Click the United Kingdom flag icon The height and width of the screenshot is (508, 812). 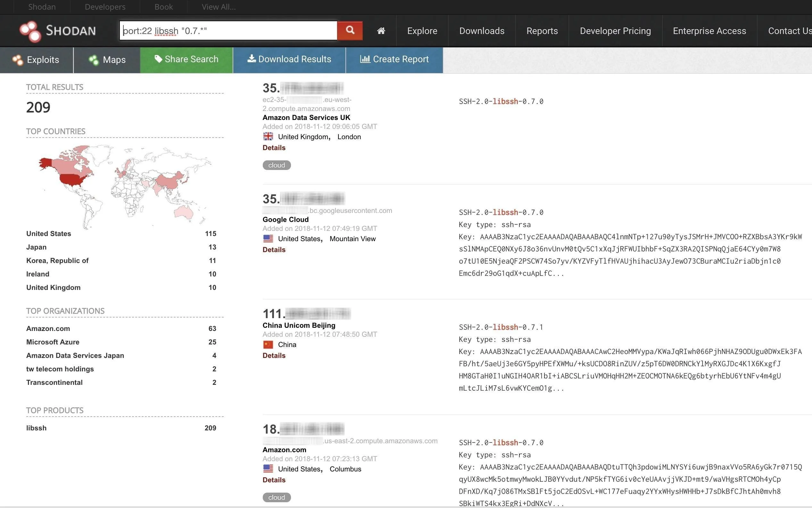268,136
